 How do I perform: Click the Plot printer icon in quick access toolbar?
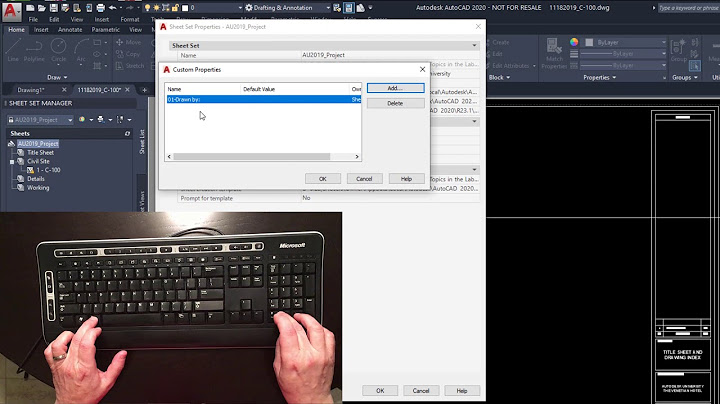coord(101,8)
